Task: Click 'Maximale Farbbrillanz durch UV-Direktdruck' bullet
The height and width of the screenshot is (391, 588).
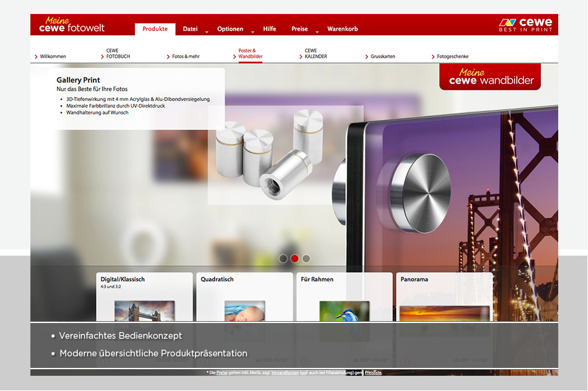Action: (x=115, y=106)
